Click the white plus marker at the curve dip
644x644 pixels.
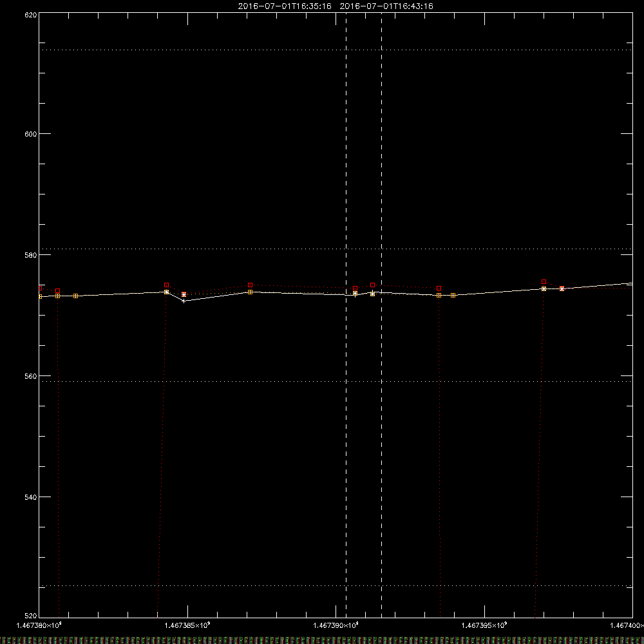(184, 301)
